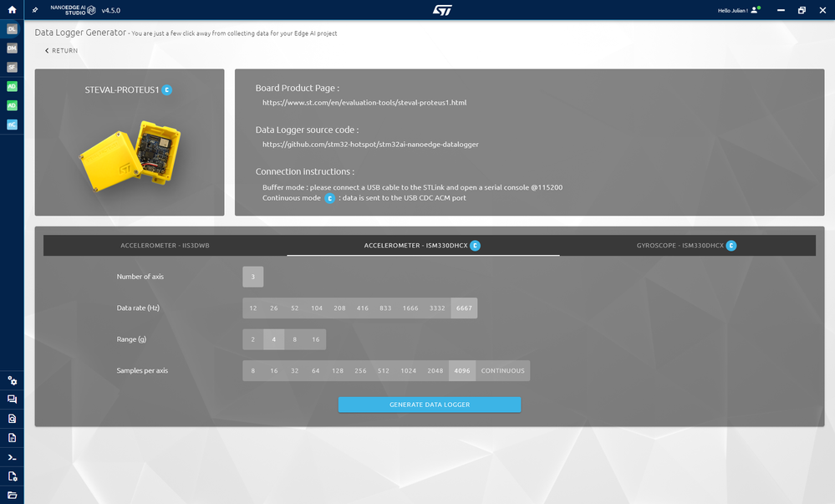Open the folder sidebar icon
Screen dimensions: 835x504
point(12,496)
